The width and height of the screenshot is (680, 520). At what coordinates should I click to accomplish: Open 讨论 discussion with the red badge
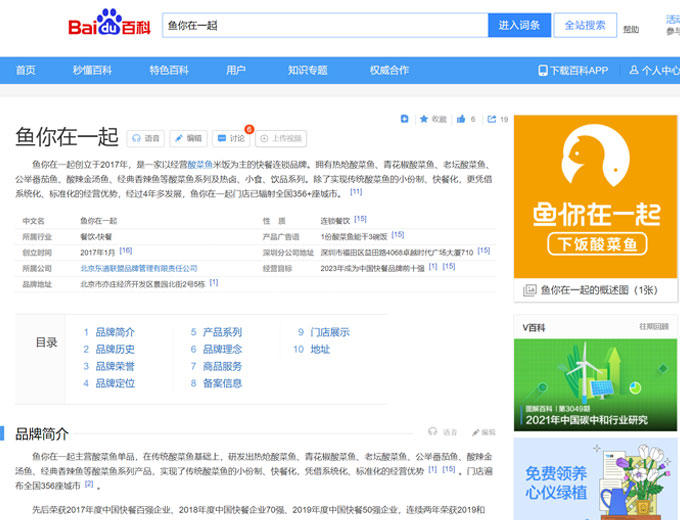coord(231,139)
